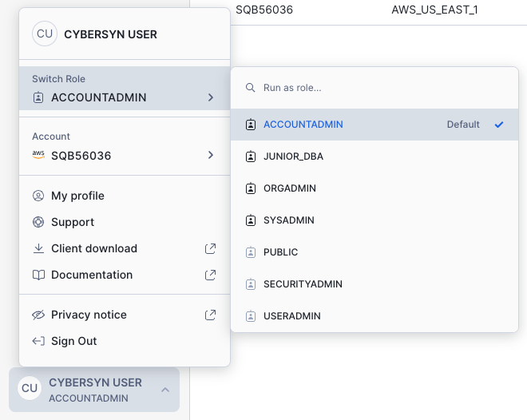Choose the ORGADMIN role entry
Screen dimensions: 527x420
[x=290, y=188]
